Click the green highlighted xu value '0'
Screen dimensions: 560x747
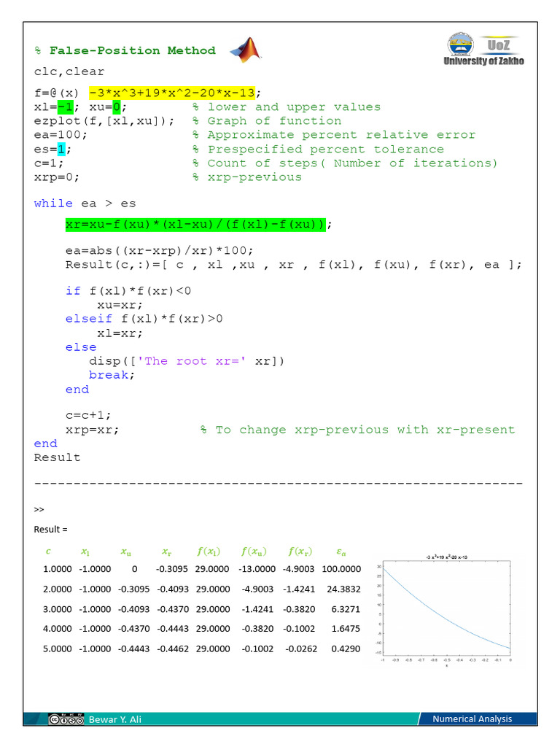pos(117,107)
